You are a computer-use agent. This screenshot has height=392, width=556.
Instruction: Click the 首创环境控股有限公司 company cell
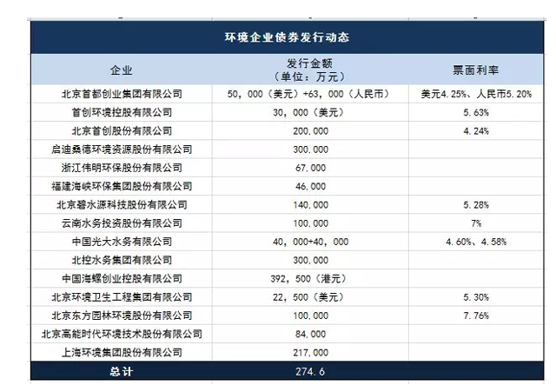click(121, 112)
